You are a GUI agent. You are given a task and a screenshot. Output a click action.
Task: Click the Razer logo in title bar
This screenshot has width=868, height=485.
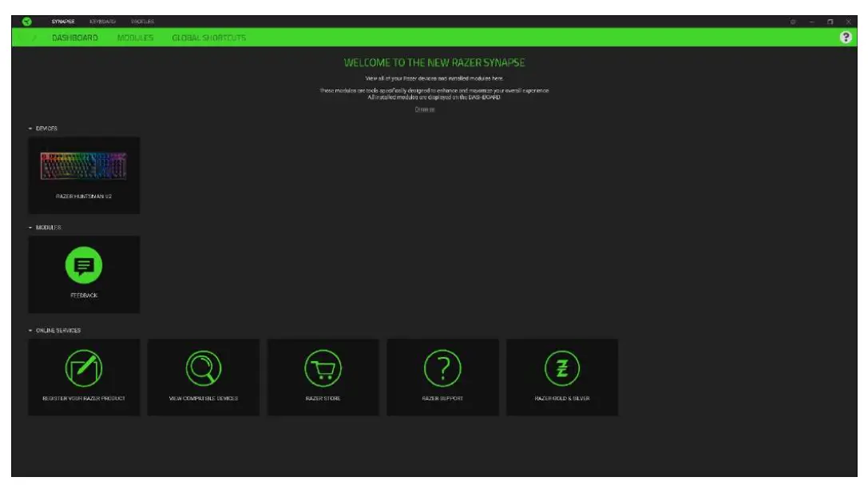(26, 22)
